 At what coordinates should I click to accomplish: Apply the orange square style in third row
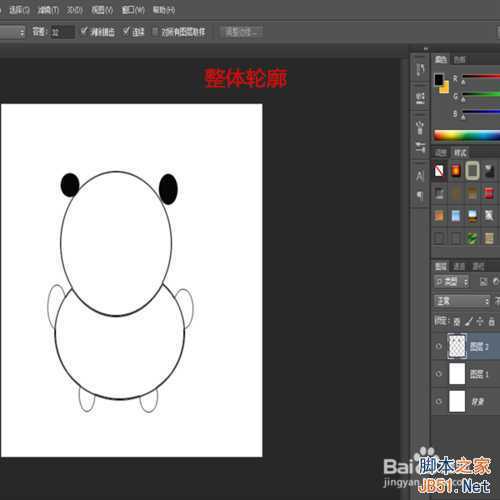coord(439,216)
